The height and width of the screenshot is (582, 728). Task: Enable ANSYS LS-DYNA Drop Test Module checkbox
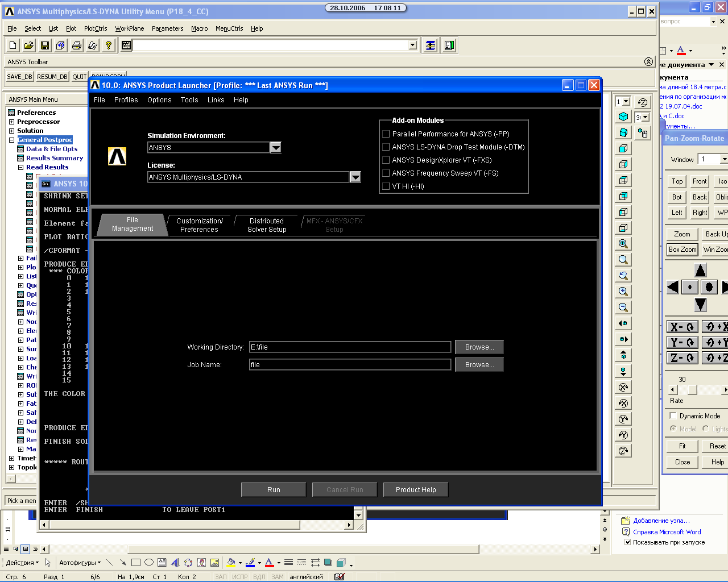point(386,147)
